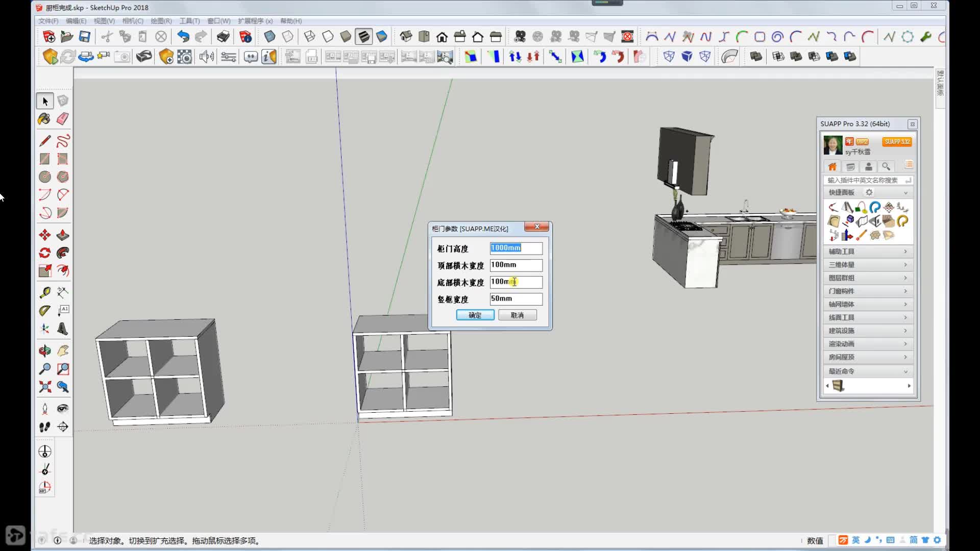Select the Polygon tool
This screenshot has height=551, width=980.
pos(63,177)
